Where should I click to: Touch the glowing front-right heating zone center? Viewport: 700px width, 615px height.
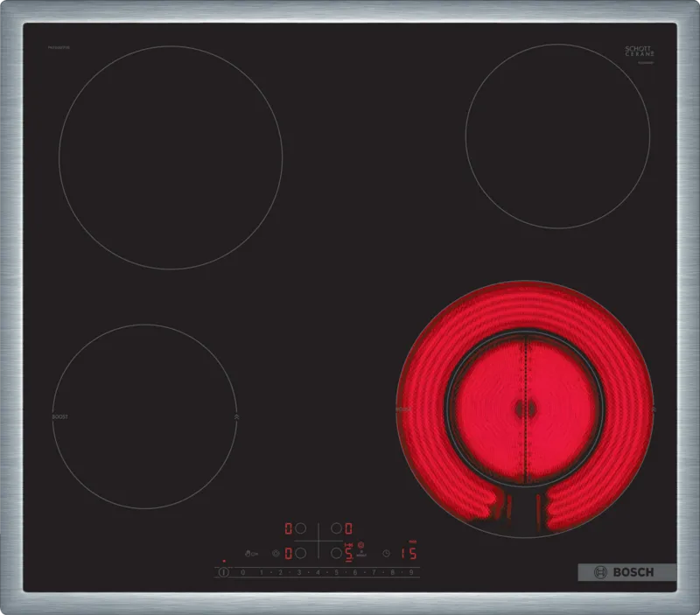tap(525, 408)
